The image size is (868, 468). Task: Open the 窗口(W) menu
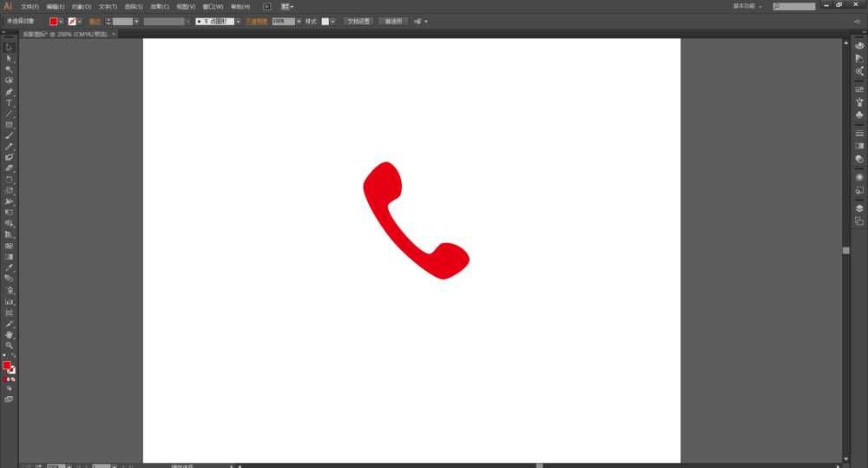(213, 6)
